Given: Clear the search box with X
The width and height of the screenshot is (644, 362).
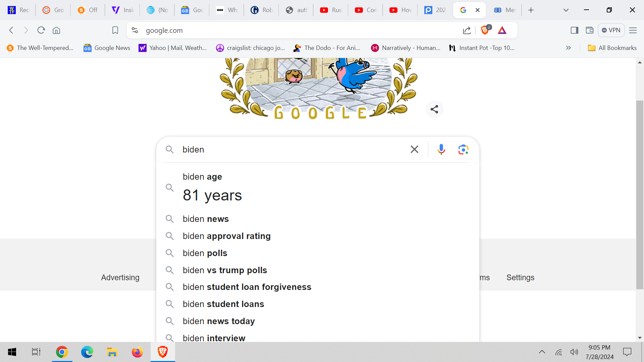Looking at the screenshot, I should tap(415, 149).
